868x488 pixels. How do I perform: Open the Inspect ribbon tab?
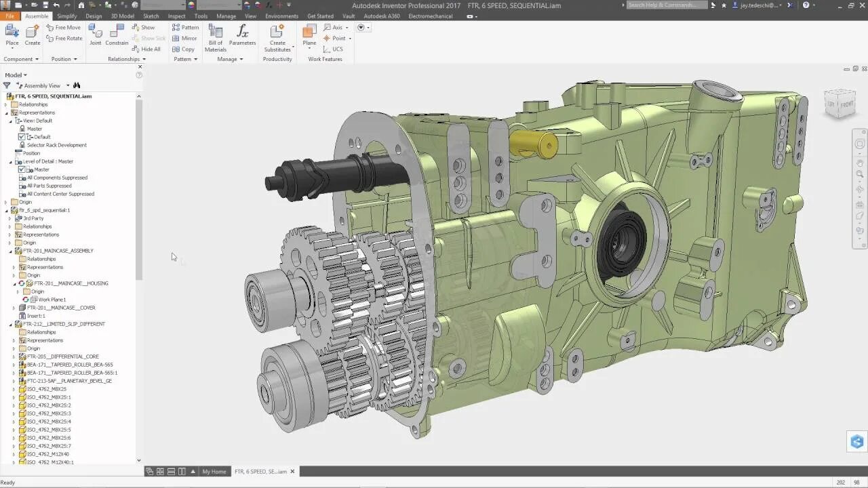176,16
